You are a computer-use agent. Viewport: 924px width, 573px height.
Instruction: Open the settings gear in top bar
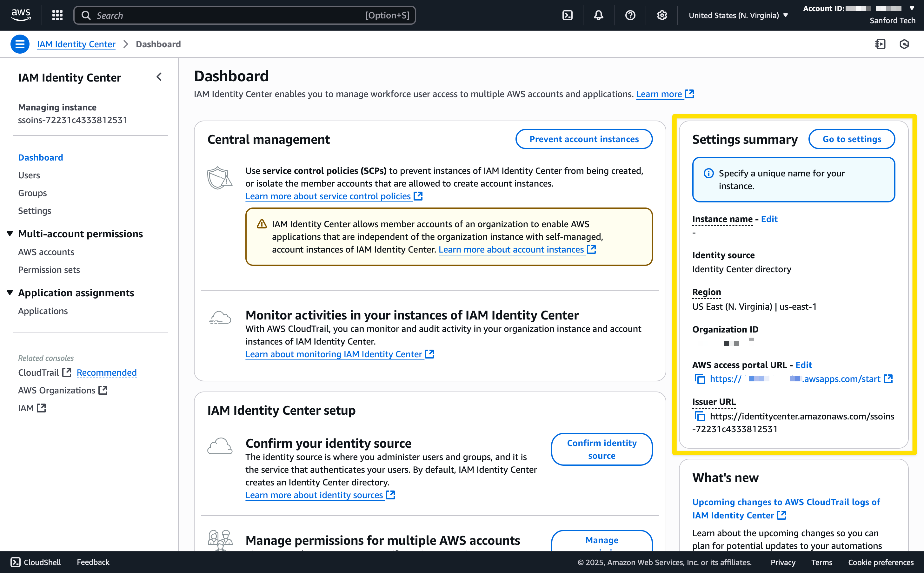[x=661, y=15]
